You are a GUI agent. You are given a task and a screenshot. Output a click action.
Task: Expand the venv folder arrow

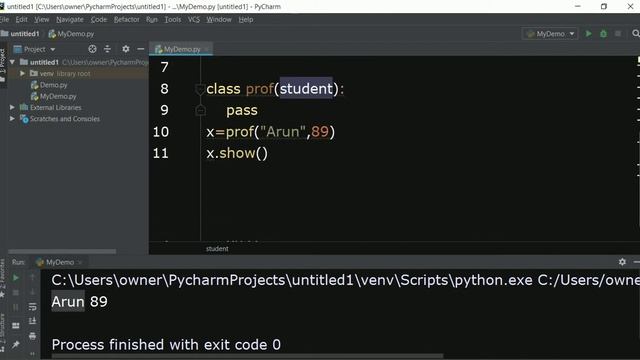tap(22, 73)
